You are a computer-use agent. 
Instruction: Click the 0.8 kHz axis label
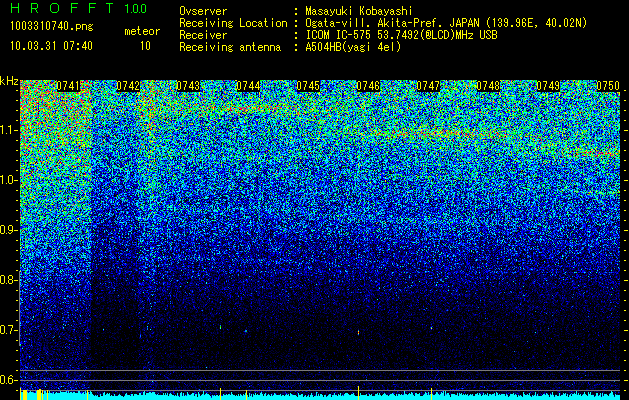tap(7, 280)
